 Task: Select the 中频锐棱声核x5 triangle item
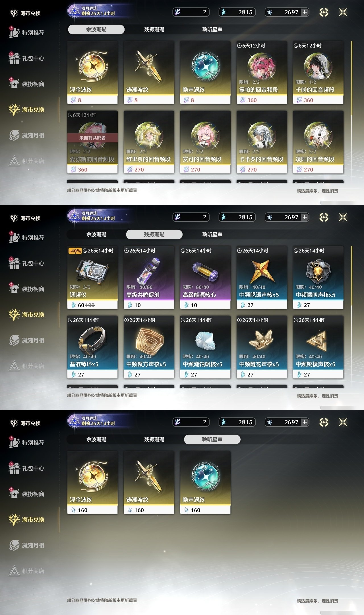[x=318, y=347]
